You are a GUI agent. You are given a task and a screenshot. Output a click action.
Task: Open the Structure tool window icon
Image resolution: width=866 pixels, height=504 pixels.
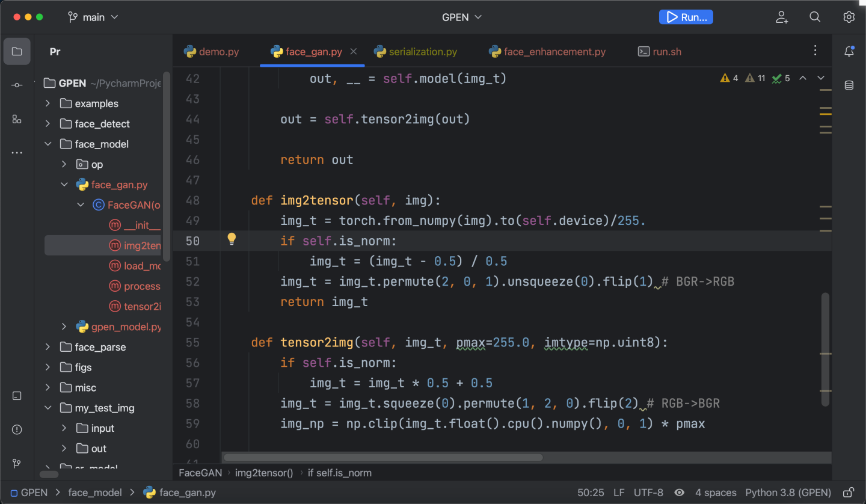17,118
